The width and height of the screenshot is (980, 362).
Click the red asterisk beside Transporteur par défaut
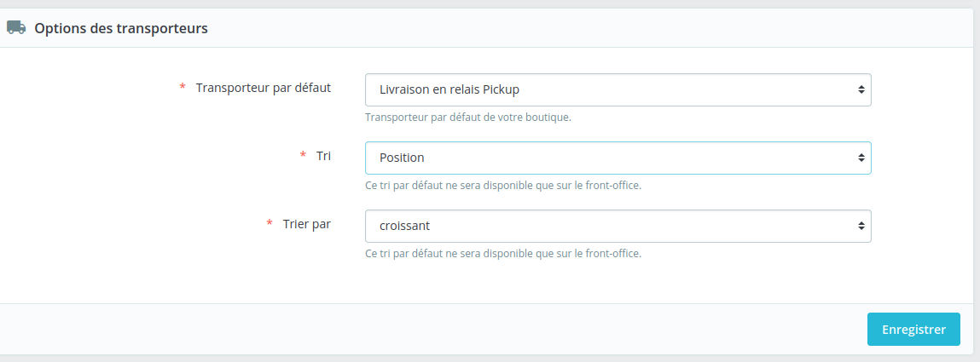[x=183, y=88]
